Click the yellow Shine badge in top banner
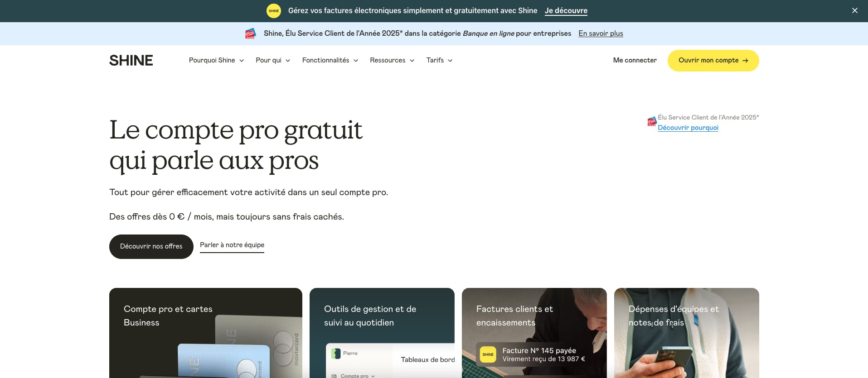The width and height of the screenshot is (868, 378). [x=274, y=11]
